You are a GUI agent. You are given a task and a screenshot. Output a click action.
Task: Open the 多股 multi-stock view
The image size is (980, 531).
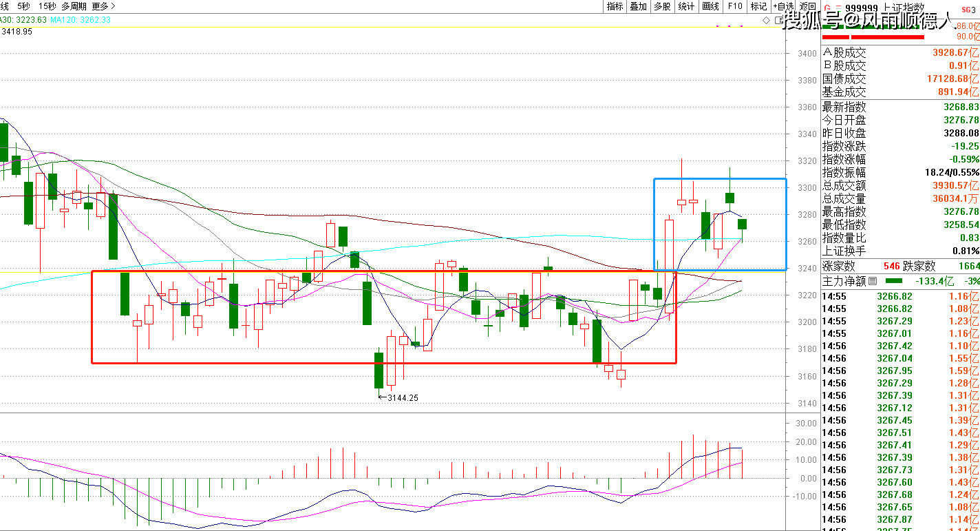(x=662, y=6)
